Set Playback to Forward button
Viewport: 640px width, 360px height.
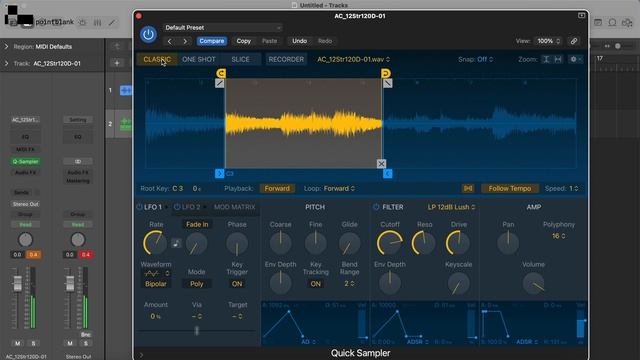[x=277, y=188]
